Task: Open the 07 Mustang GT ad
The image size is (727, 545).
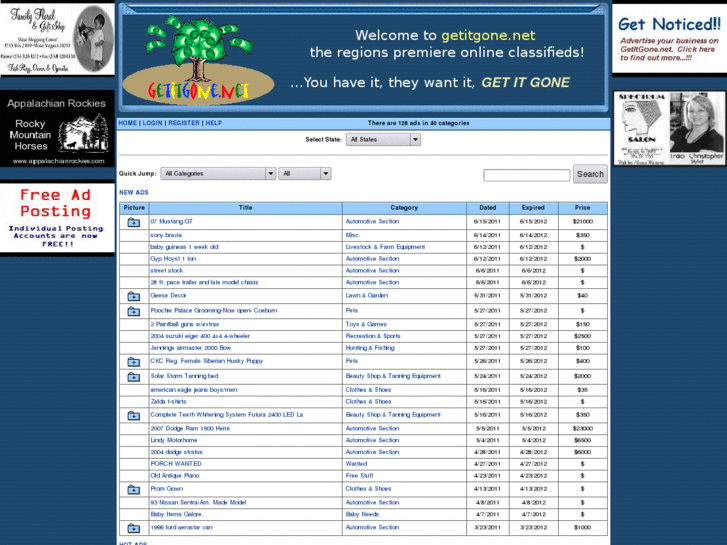Action: 171,222
